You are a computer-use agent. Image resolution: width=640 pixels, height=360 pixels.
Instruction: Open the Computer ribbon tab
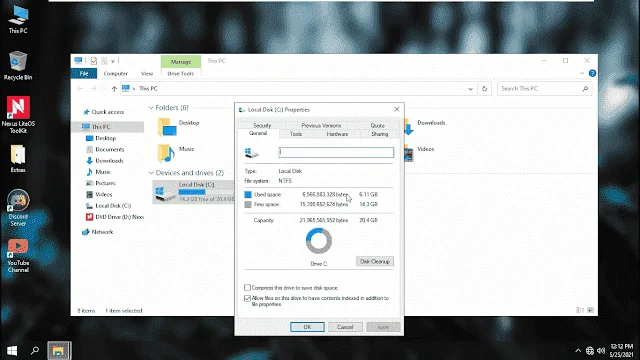click(x=116, y=73)
